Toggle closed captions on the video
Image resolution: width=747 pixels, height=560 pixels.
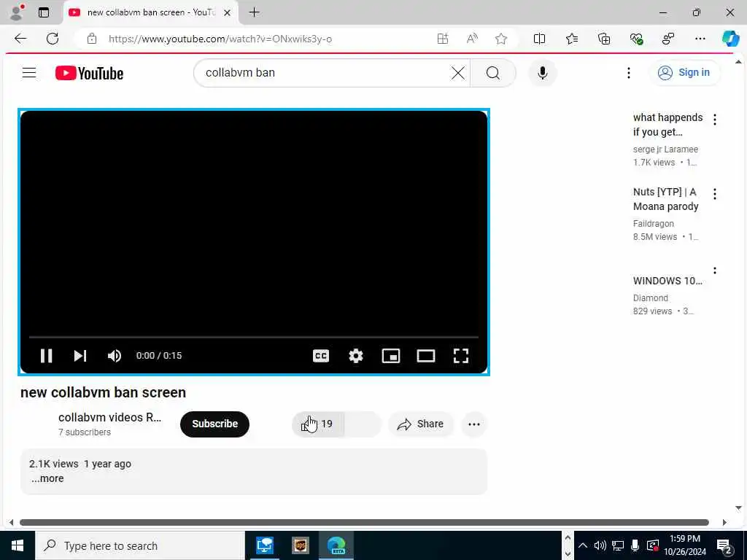coord(321,356)
